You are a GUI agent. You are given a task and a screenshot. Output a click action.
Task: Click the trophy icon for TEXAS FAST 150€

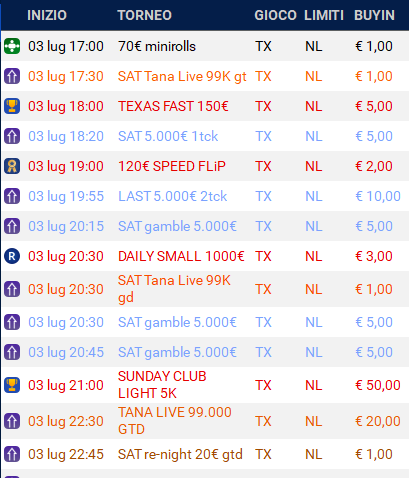click(12, 106)
